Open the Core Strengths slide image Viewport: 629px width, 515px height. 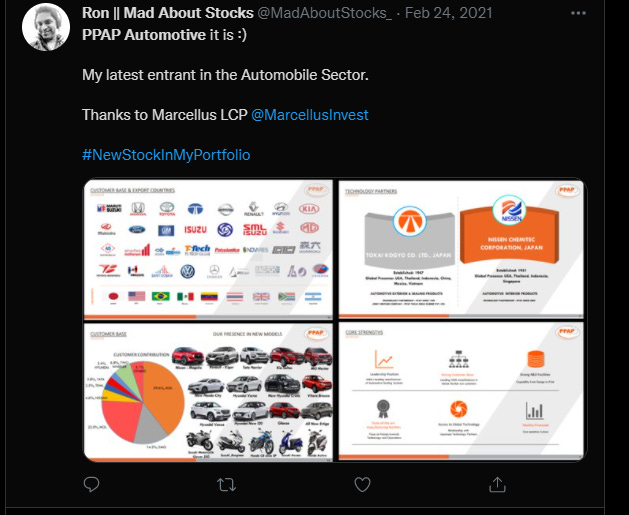coord(461,391)
